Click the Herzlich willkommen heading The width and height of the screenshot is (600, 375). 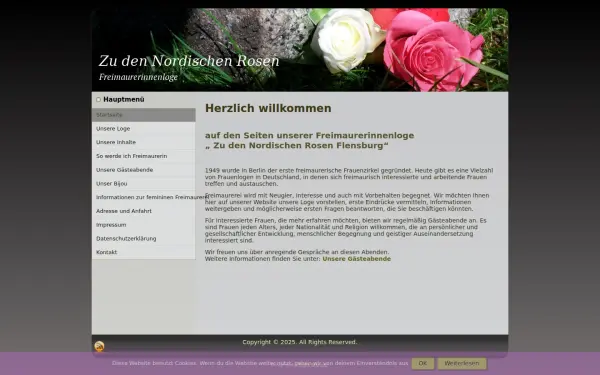coord(268,108)
